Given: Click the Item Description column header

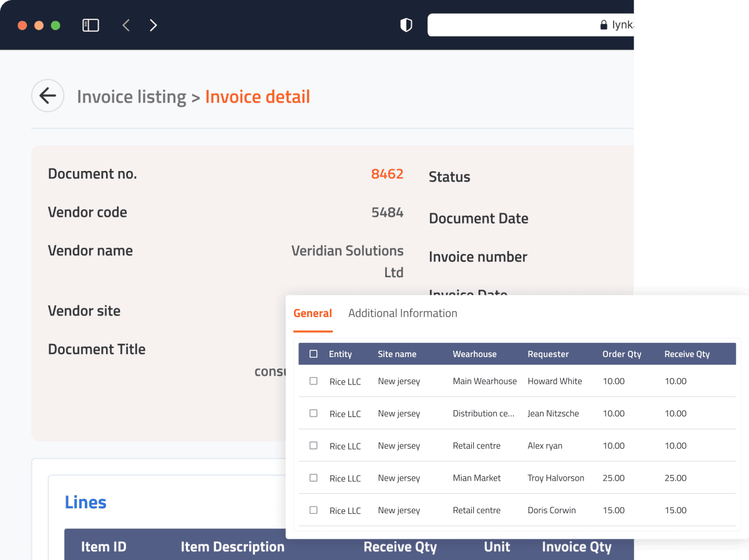Looking at the screenshot, I should coord(232,547).
